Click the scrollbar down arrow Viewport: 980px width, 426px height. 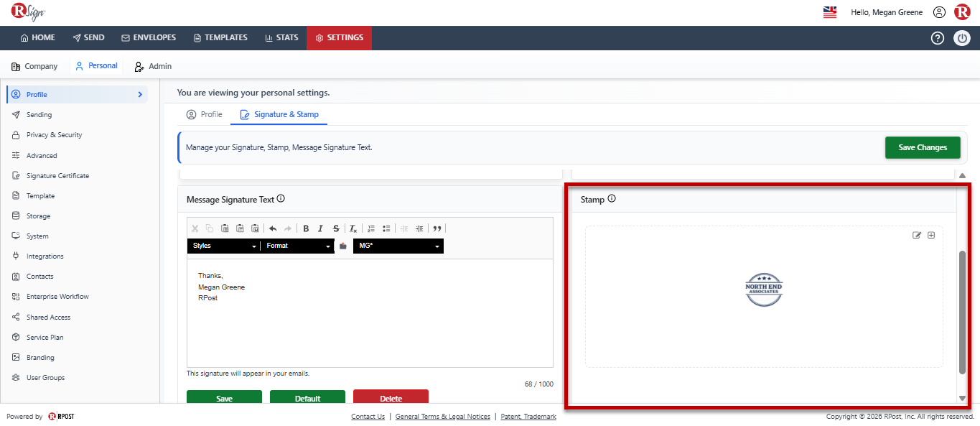click(x=962, y=398)
